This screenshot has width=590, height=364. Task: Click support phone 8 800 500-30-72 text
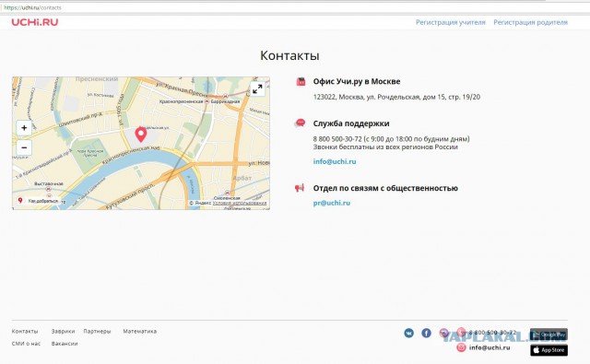337,139
